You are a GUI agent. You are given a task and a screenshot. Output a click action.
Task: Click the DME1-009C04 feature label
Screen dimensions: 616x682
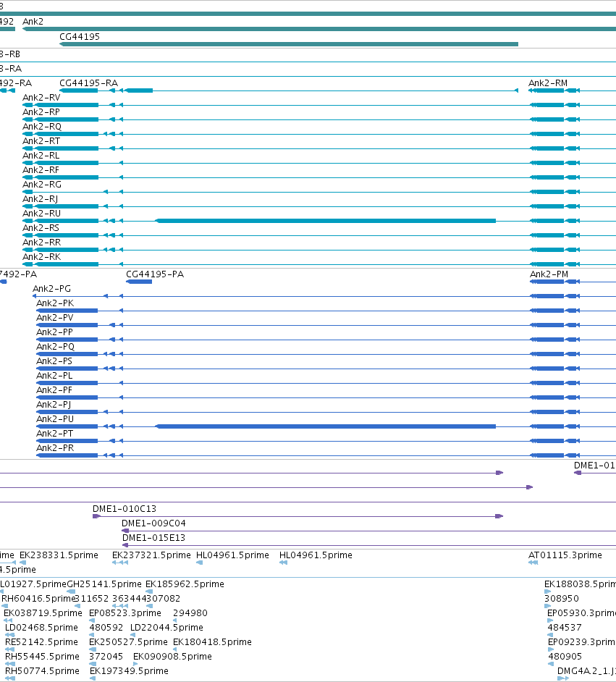click(x=153, y=523)
